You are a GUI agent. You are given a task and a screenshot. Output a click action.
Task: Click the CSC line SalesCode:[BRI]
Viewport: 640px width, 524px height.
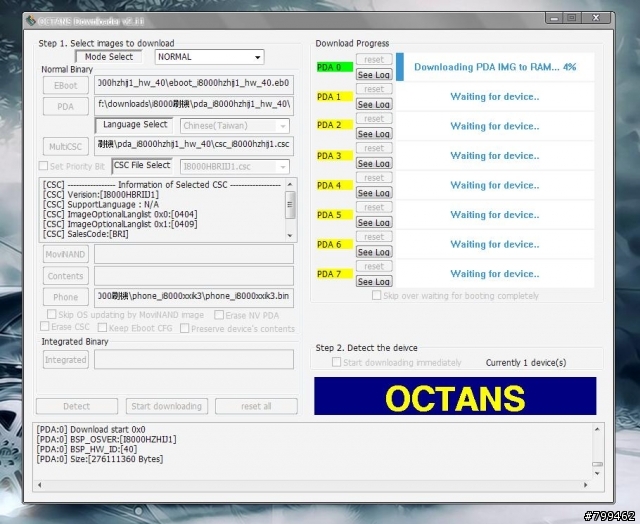85,234
